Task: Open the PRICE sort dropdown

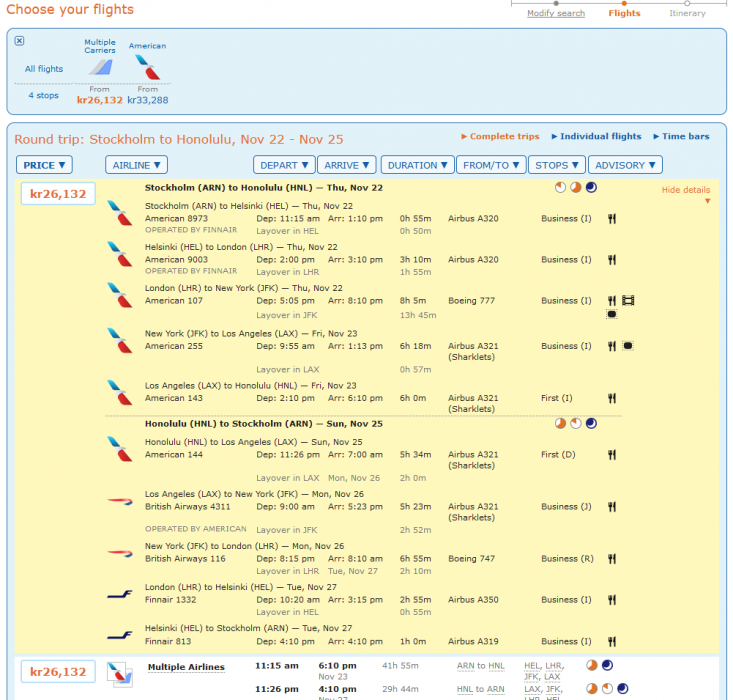Action: point(45,165)
